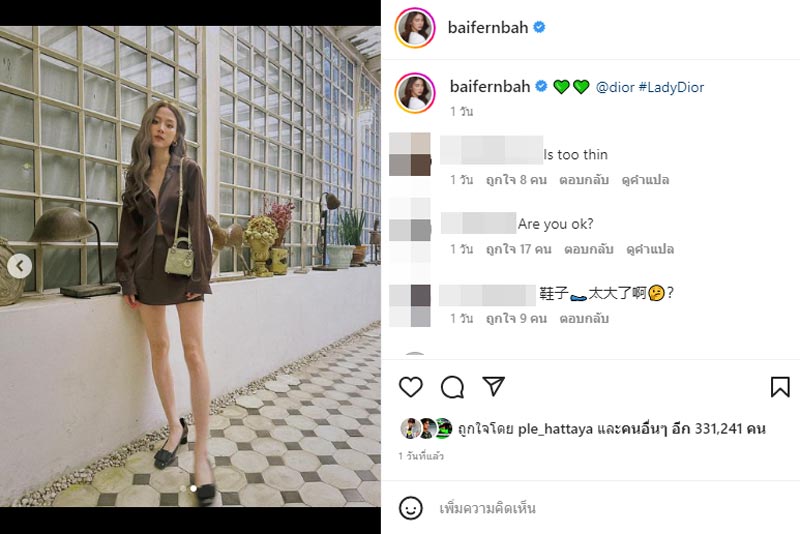Open ple_hattaya profile from liked-by line
Screen dimensions: 800x534
(x=551, y=429)
